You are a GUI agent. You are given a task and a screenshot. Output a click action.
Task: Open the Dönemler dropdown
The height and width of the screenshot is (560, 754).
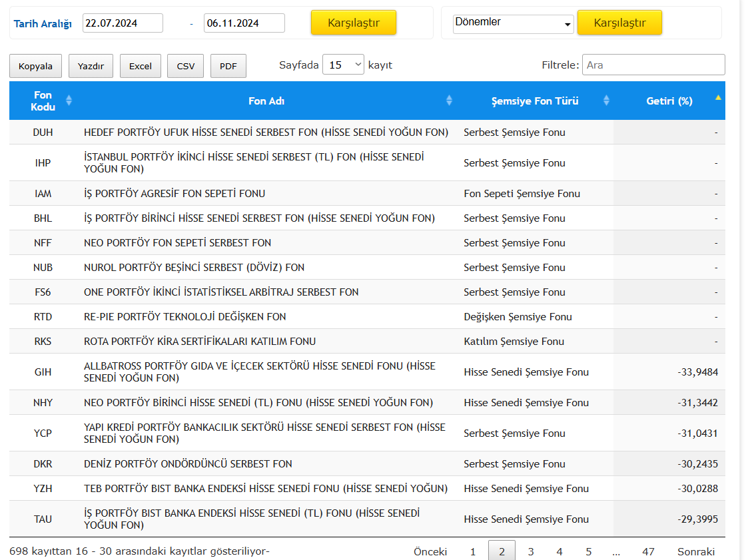(x=513, y=23)
